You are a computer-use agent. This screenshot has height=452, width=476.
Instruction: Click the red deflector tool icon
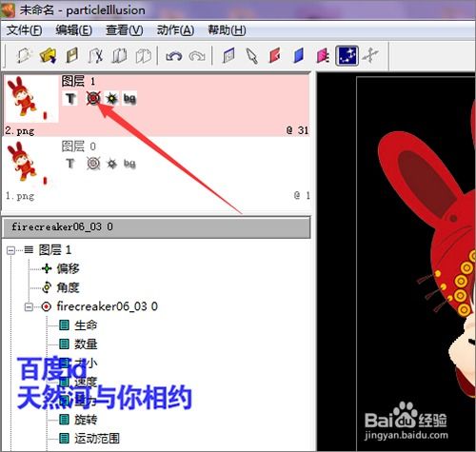click(x=275, y=56)
